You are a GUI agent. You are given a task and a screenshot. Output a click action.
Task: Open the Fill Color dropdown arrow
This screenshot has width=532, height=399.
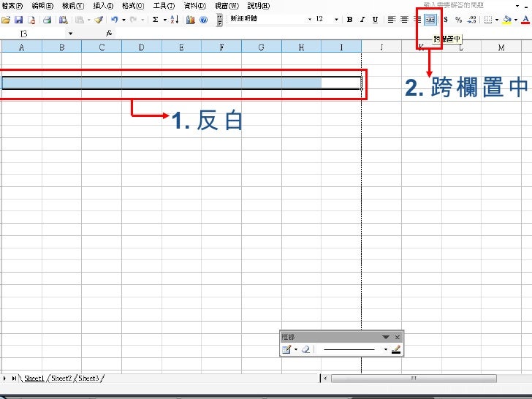pyautogui.click(x=516, y=20)
